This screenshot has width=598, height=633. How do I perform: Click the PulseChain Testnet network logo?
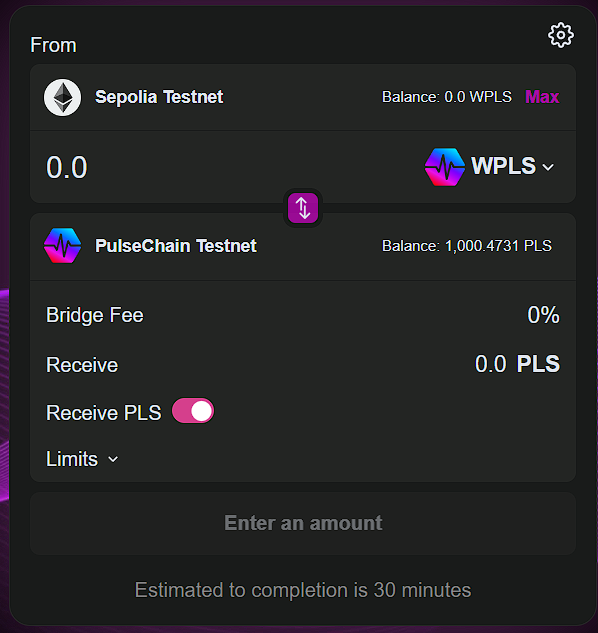[62, 245]
